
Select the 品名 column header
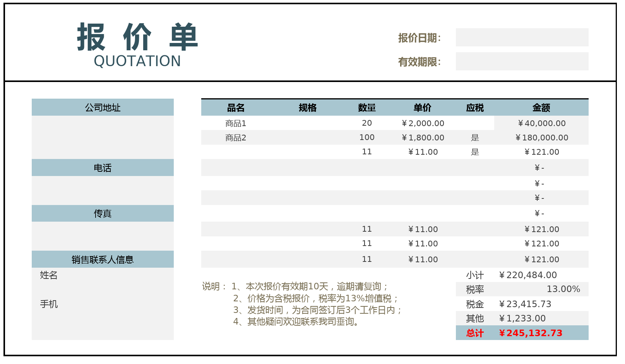(236, 108)
